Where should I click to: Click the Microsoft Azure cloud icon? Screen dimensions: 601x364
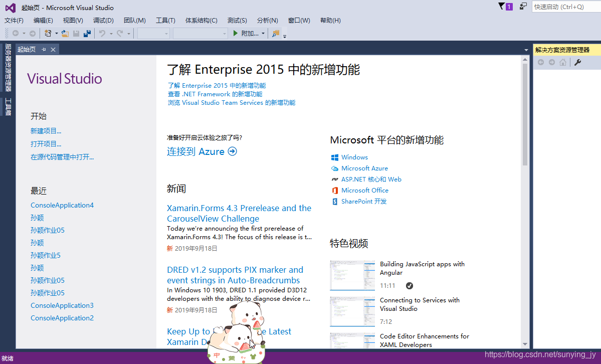335,168
